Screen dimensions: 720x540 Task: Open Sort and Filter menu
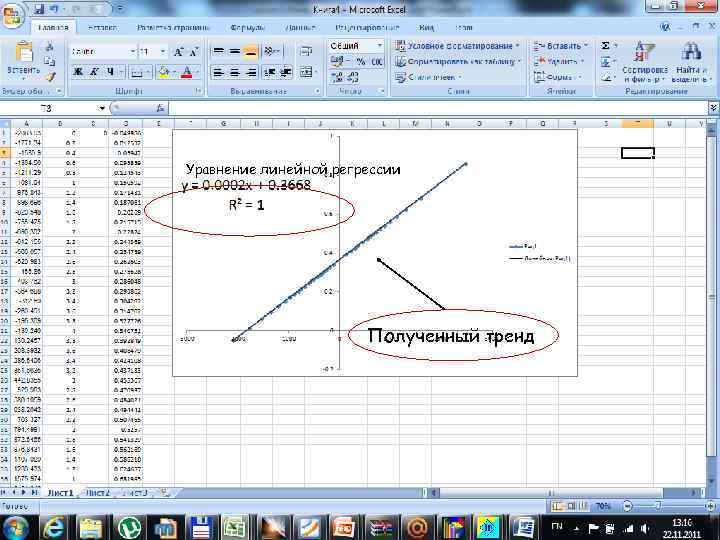click(x=645, y=62)
